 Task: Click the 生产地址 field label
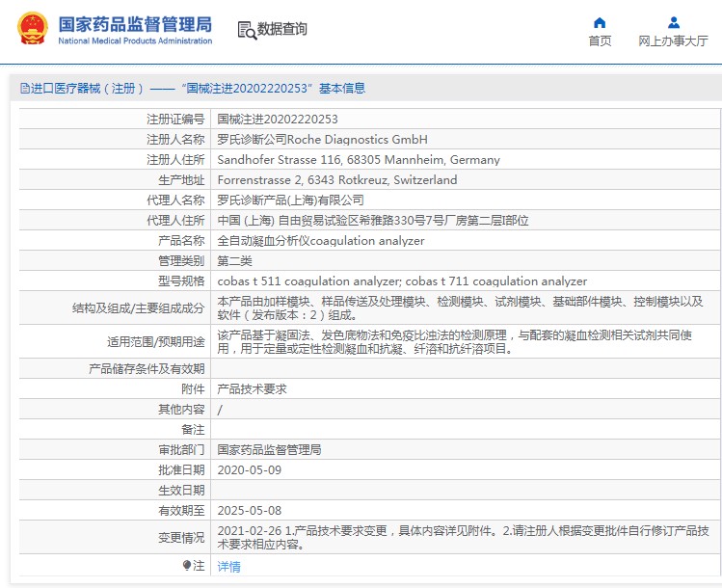181,180
